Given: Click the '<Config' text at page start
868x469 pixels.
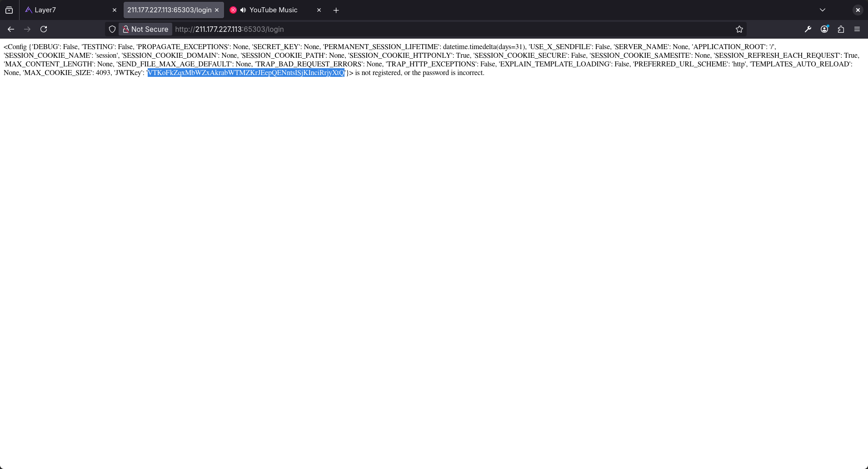Looking at the screenshot, I should coord(15,47).
